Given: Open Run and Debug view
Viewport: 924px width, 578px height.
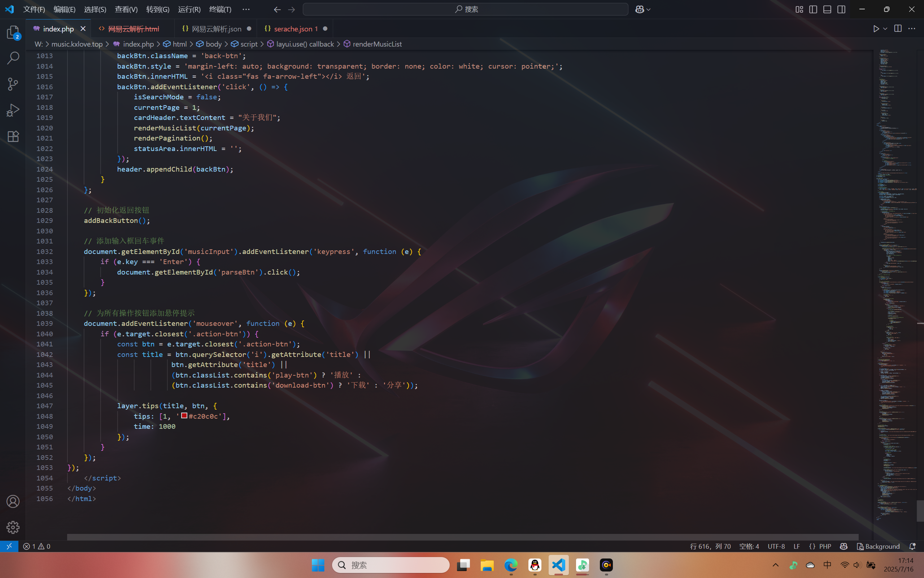Looking at the screenshot, I should pyautogui.click(x=13, y=110).
